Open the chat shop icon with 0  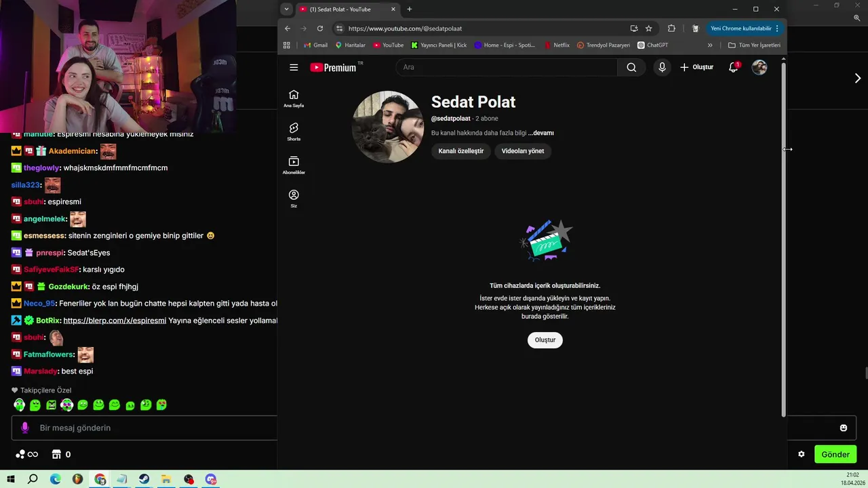pos(61,454)
